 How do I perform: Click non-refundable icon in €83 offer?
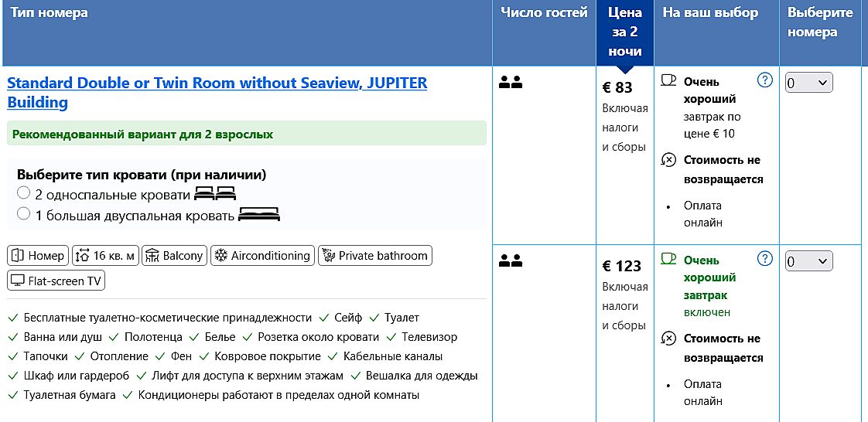(x=668, y=161)
